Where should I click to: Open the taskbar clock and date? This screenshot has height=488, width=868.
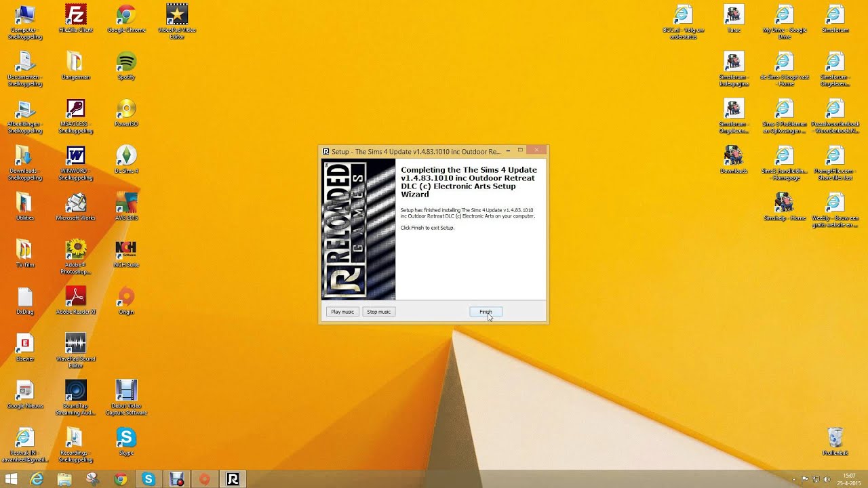(x=849, y=479)
